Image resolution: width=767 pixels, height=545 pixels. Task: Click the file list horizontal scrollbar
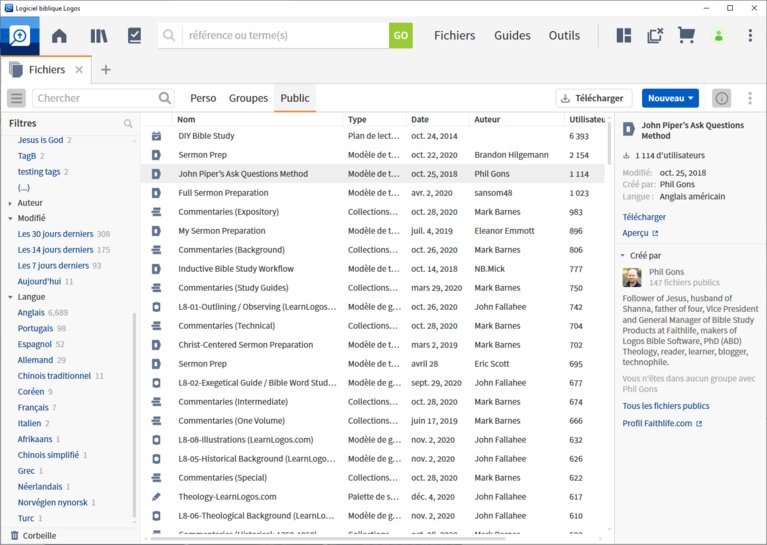tap(328, 539)
